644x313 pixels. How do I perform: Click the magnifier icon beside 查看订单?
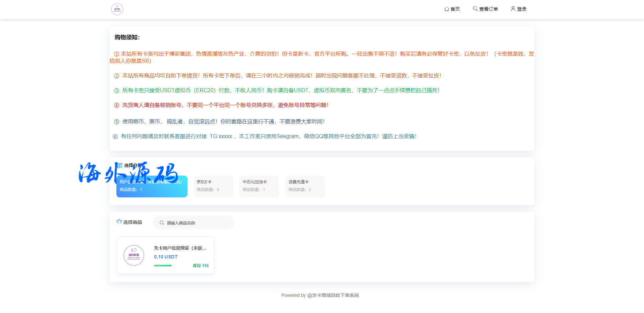[x=475, y=9]
